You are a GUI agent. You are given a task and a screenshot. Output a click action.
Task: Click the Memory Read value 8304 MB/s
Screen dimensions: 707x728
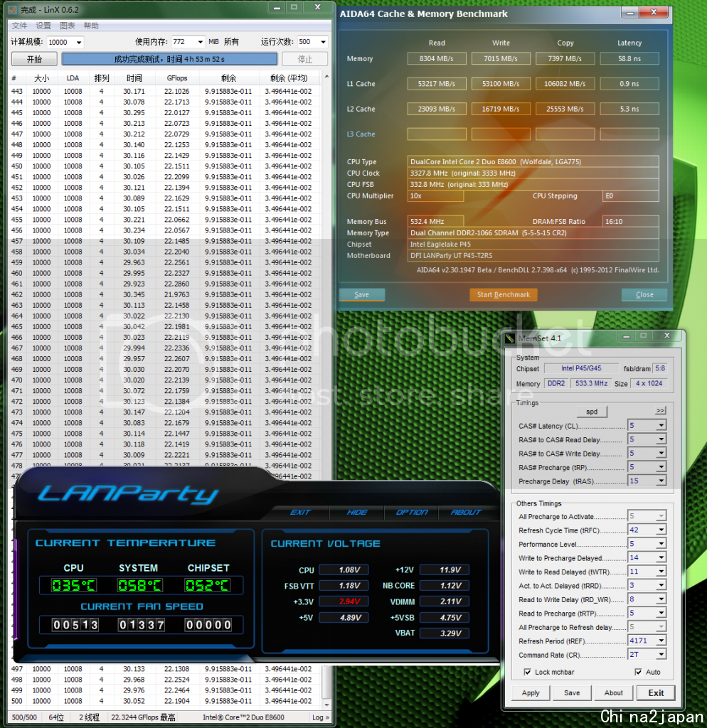coord(437,58)
